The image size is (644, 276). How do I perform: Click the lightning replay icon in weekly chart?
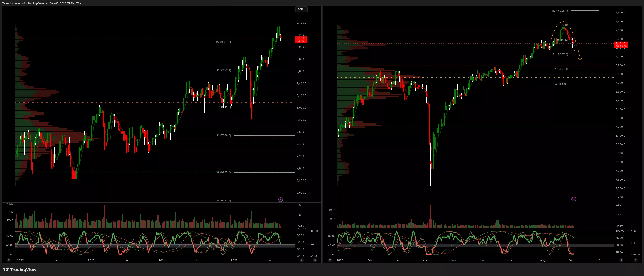pos(280,199)
